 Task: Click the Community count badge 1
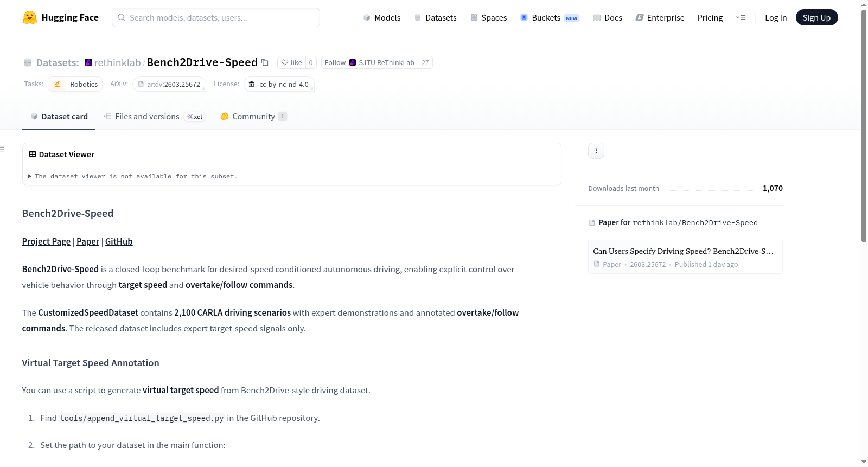tap(283, 116)
